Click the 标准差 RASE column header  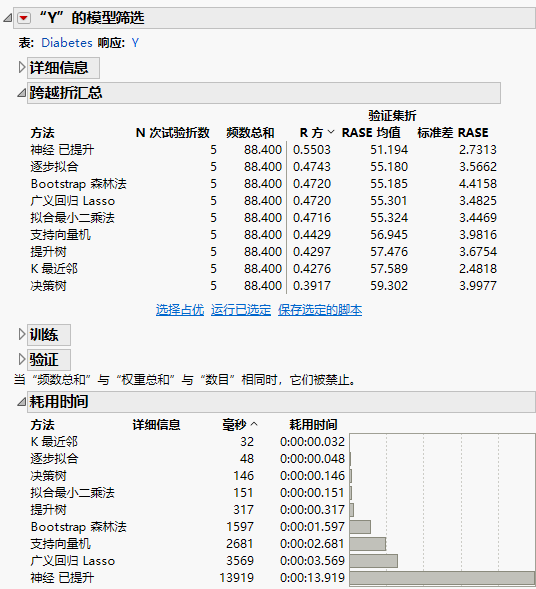(453, 133)
